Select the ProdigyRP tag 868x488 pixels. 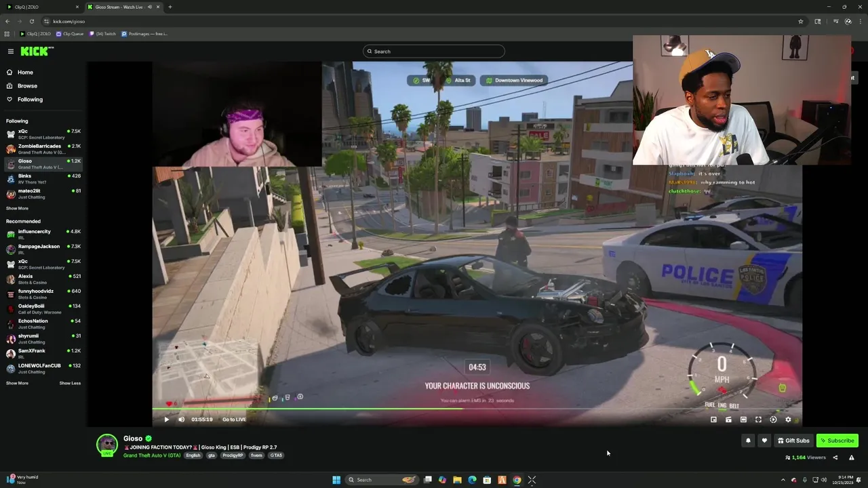[233, 455]
